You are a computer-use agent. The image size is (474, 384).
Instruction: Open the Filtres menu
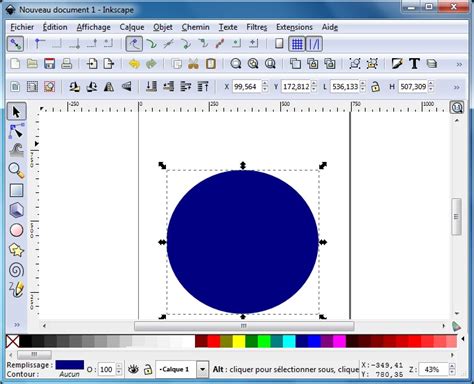click(x=256, y=27)
